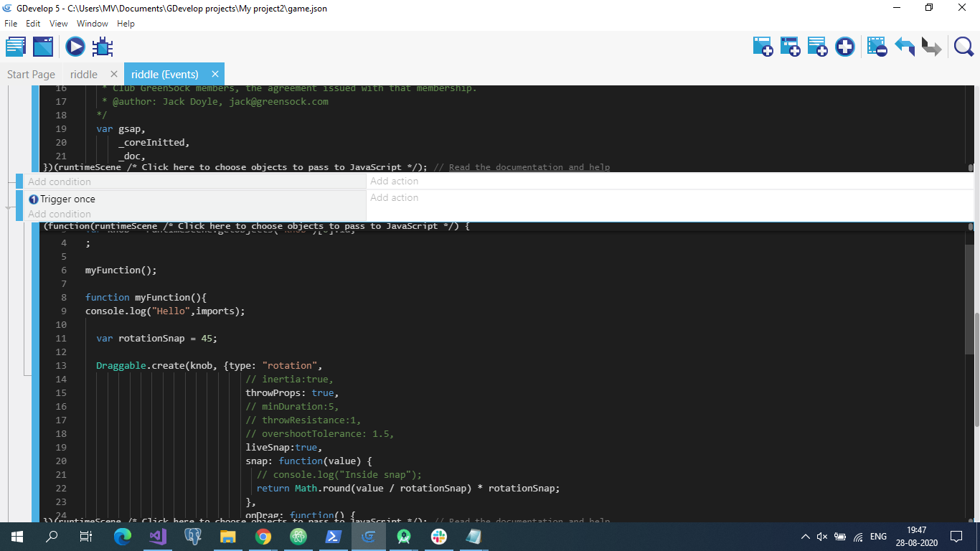Image resolution: width=980 pixels, height=551 pixels.
Task: Open Read the documentation and help link
Action: tap(529, 167)
